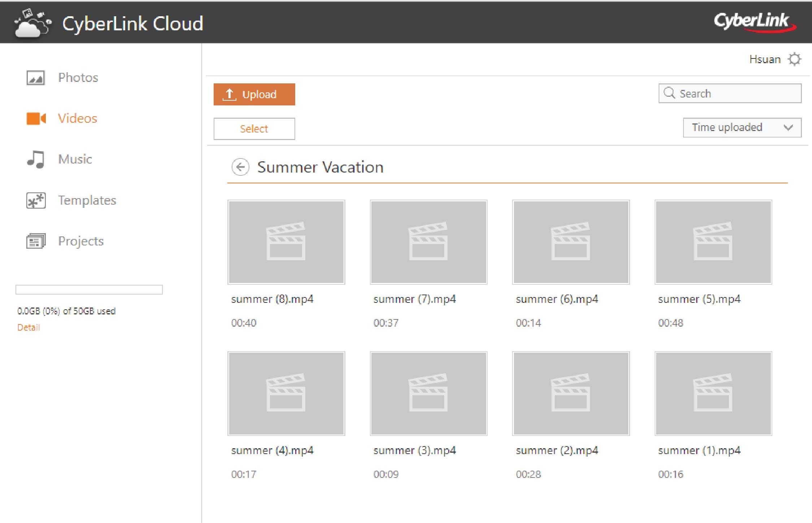Open the Music menu label
Image resolution: width=812 pixels, height=523 pixels.
[x=75, y=159]
